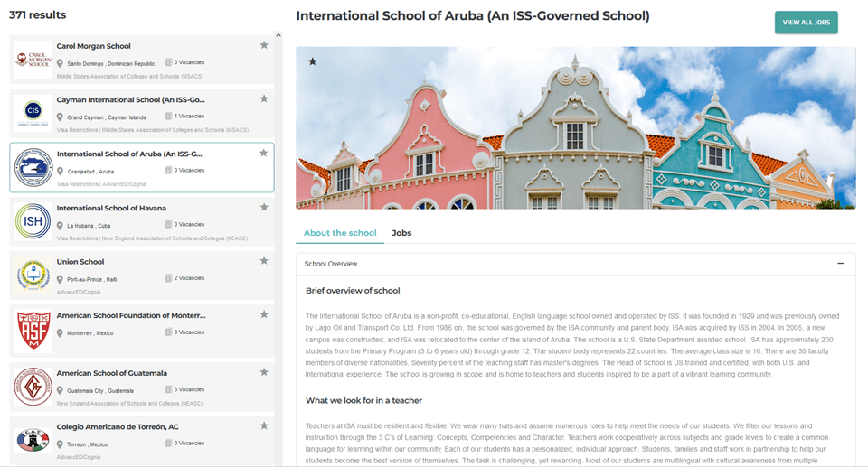Click the CIS logo of Cayman International School
Viewport: 868px width, 467px height.
[x=33, y=114]
